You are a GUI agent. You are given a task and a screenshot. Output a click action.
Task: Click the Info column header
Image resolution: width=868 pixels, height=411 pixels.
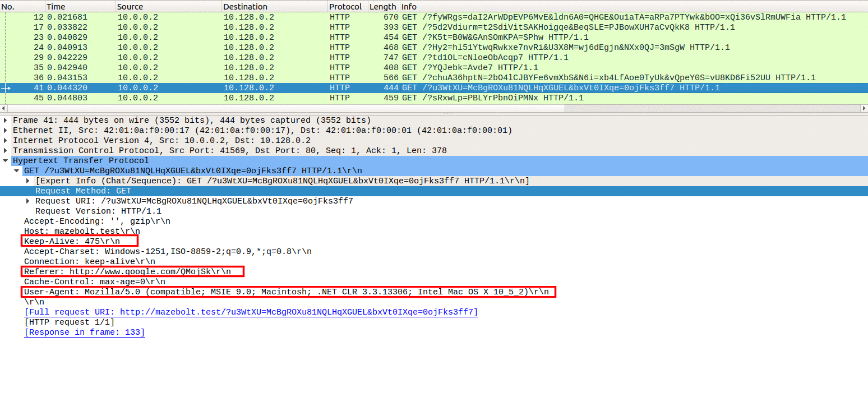(634, 6)
